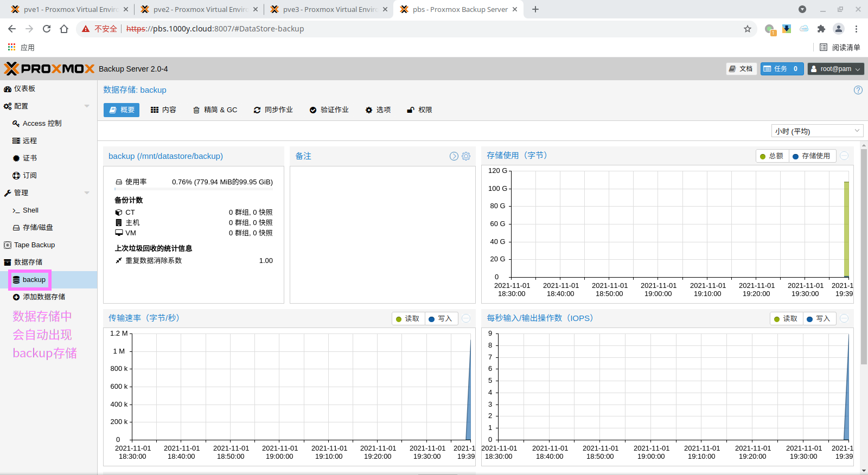Screen dimensions: 868x475
Task: Click the 文档 documentation button
Action: pyautogui.click(x=741, y=69)
